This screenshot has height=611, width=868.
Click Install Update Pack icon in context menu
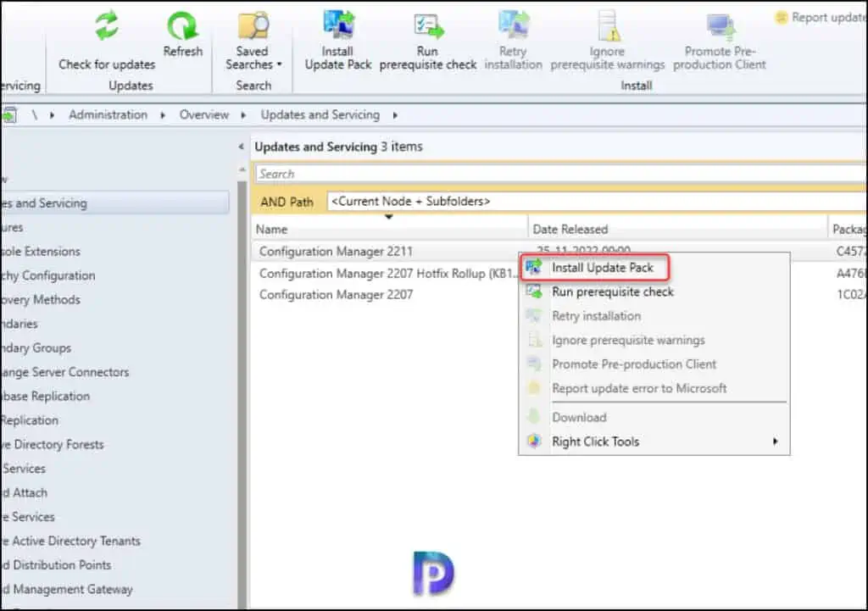coord(534,267)
